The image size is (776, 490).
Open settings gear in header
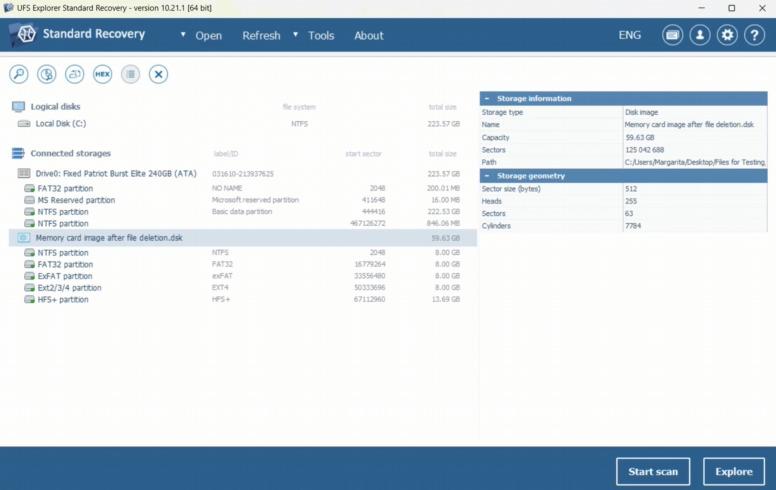727,35
